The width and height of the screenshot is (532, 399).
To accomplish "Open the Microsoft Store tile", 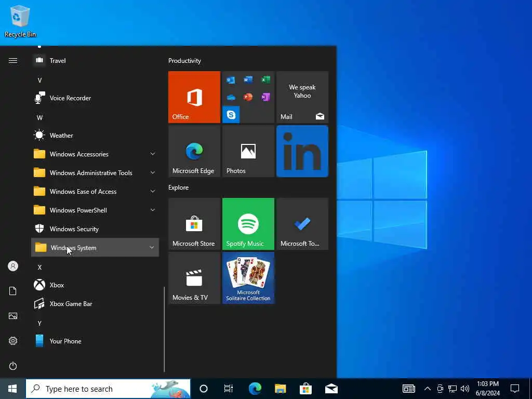I will click(x=194, y=224).
